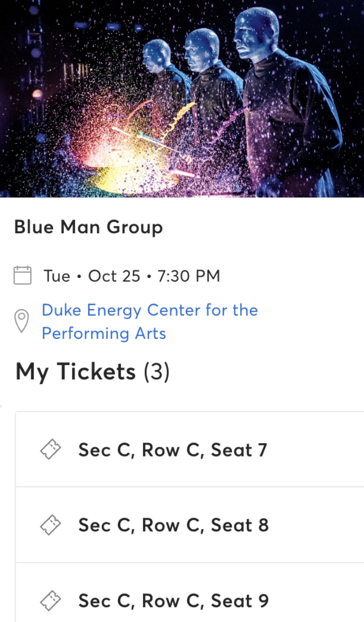Image resolution: width=364 pixels, height=622 pixels.
Task: Tap the ticket stub icon on the middle ticket
Action: [50, 525]
